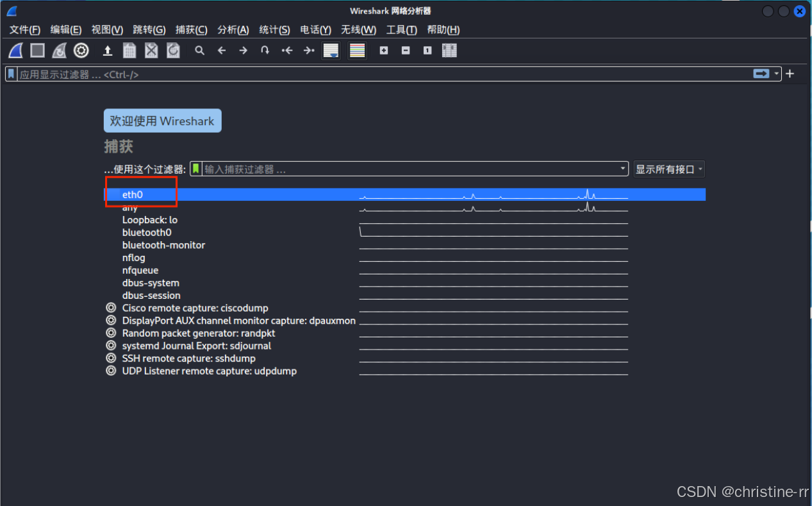
Task: Open settings gear beside randpkt
Action: point(111,333)
